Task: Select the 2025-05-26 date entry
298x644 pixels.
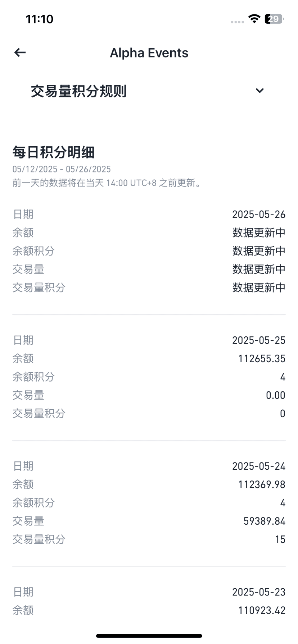Action: (258, 215)
